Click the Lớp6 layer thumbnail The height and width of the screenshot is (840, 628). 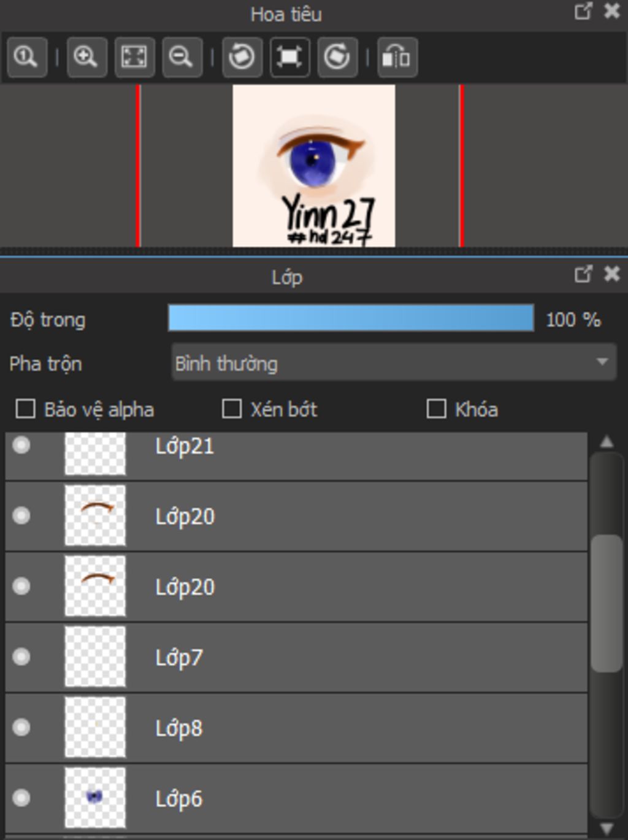tap(95, 797)
